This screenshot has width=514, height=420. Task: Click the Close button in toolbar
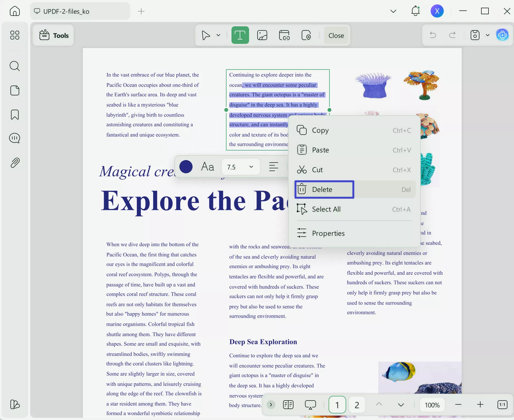pos(336,35)
